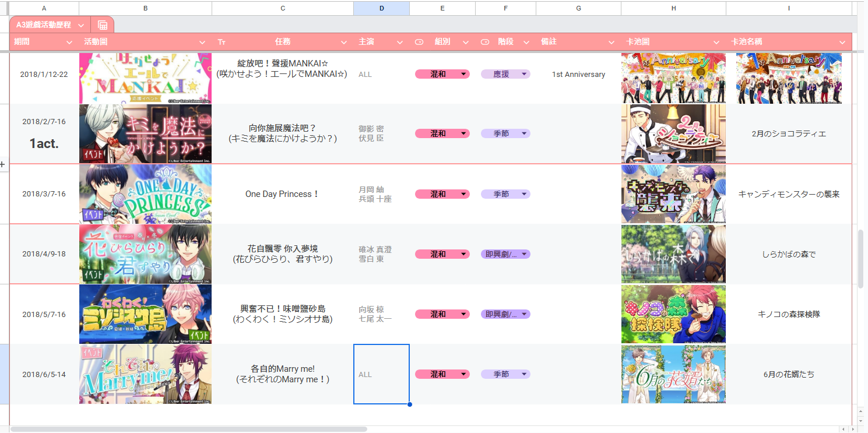Select column B header

tap(146, 8)
